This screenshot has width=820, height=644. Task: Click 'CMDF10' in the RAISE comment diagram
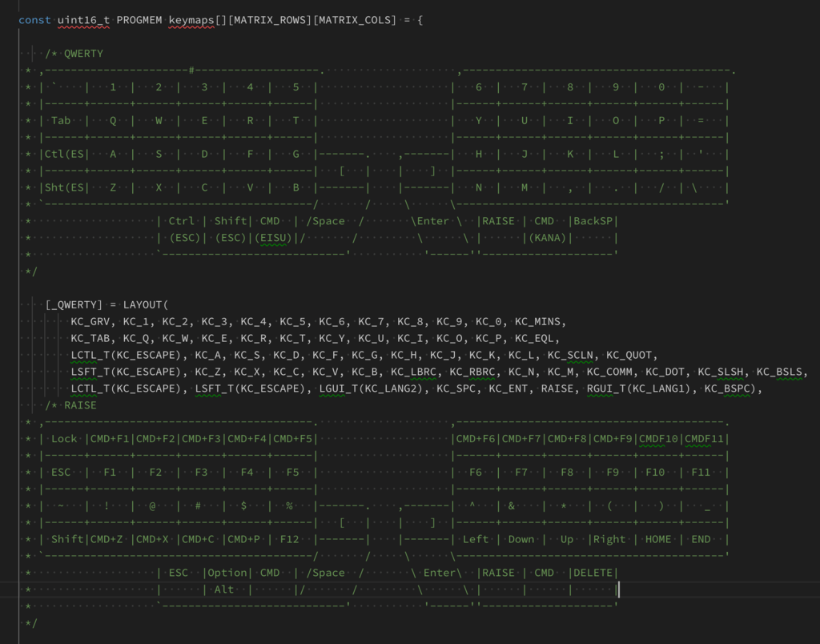click(x=658, y=438)
